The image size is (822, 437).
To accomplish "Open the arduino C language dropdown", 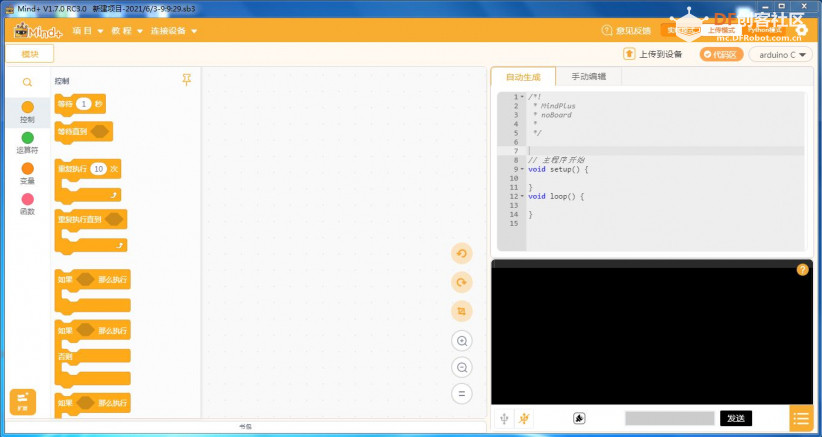I will (781, 54).
